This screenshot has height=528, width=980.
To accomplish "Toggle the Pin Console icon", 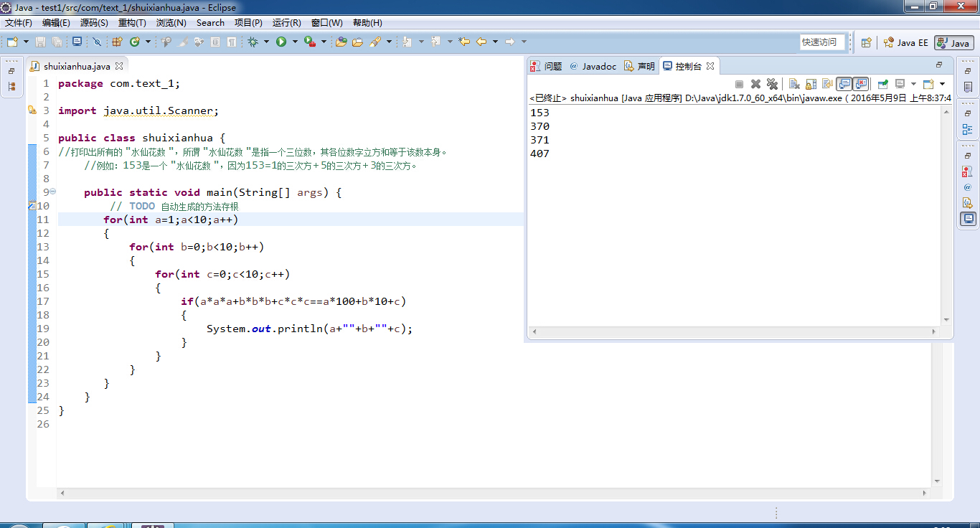I will 883,84.
